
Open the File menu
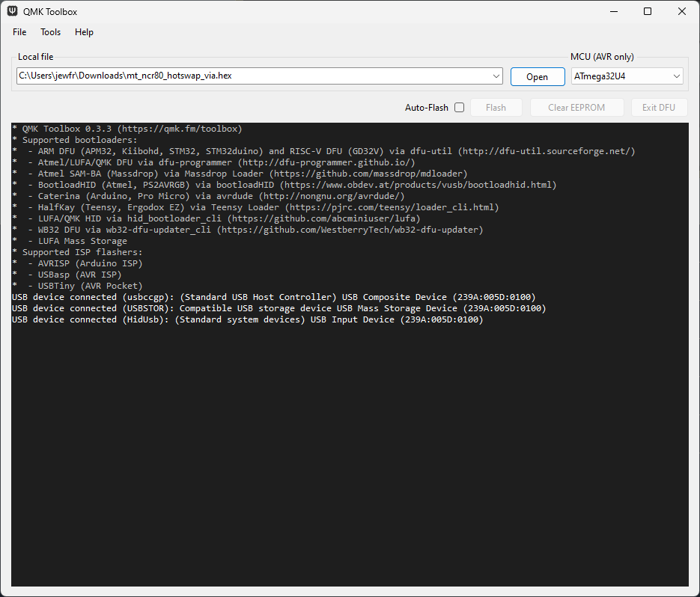pyautogui.click(x=19, y=32)
